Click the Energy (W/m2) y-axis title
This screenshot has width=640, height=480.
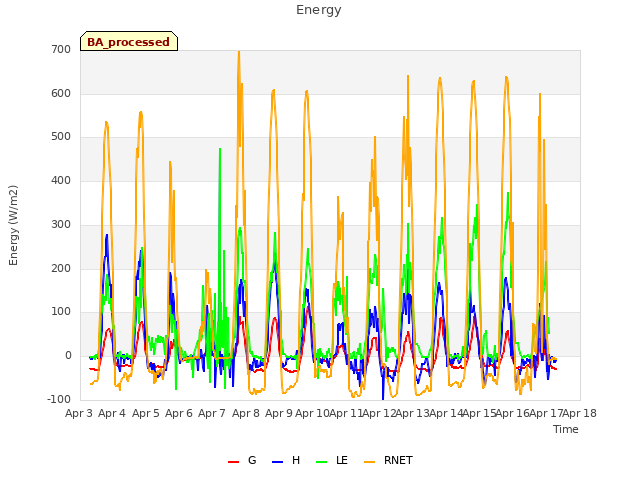pos(13,225)
